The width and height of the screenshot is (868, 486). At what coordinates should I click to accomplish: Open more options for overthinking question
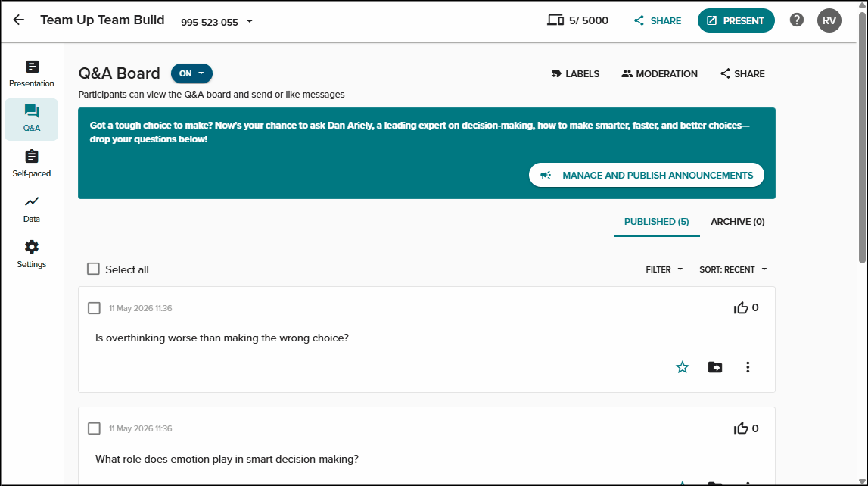pos(748,367)
